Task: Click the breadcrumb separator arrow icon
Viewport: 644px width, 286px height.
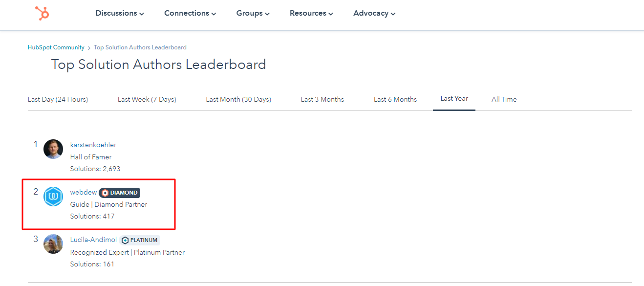Action: 88,47
